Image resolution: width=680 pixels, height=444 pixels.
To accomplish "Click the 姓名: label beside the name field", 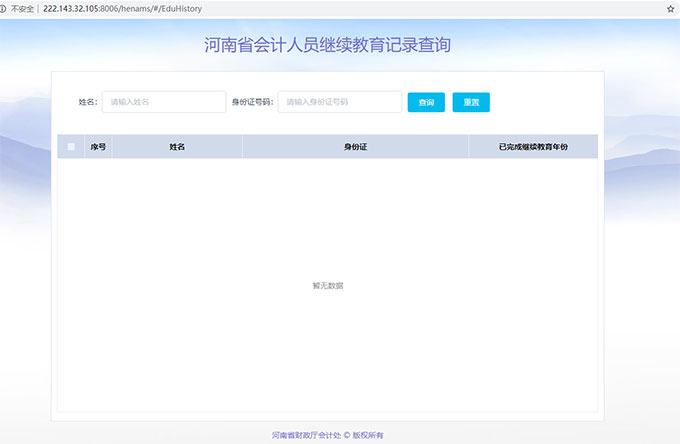I will (x=88, y=102).
